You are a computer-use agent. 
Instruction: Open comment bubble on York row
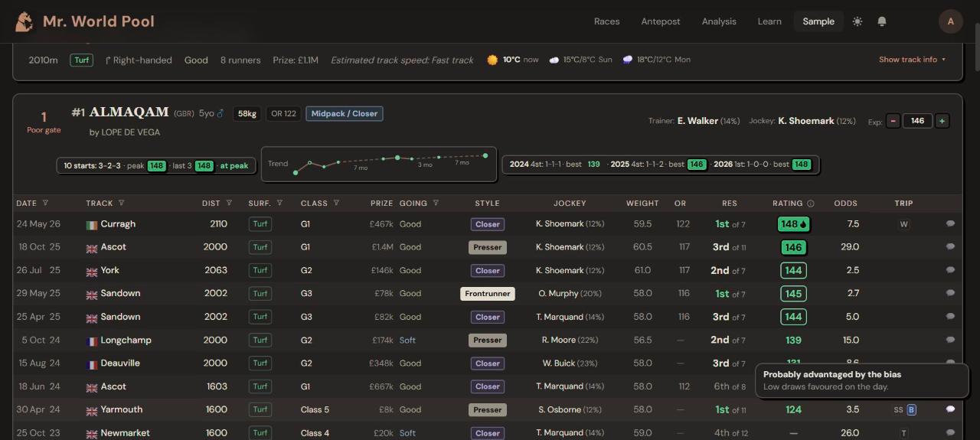[950, 270]
